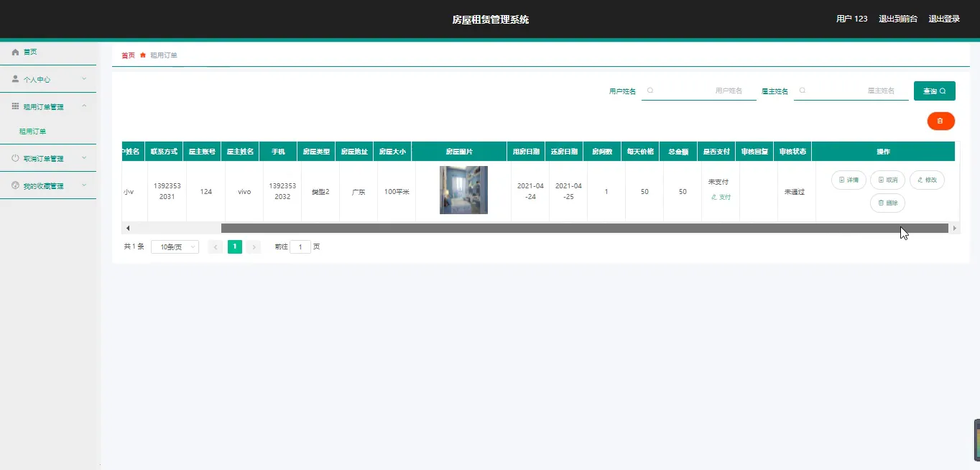Click the 屋主账号 cell showing 124
980x470 pixels.
point(206,192)
